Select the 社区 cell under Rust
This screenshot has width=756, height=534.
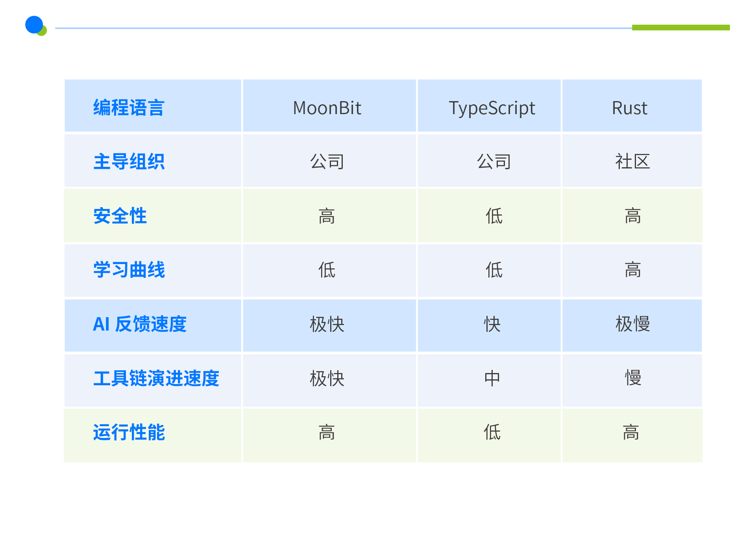coord(632,162)
